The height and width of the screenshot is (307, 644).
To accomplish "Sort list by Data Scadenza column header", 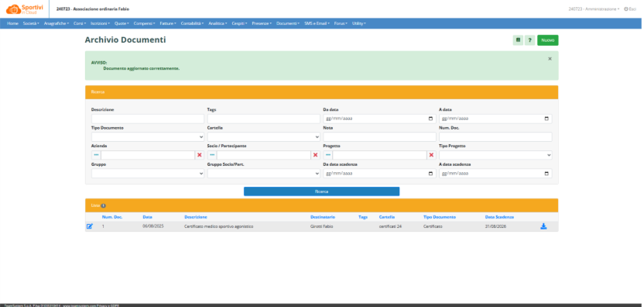I will (499, 217).
